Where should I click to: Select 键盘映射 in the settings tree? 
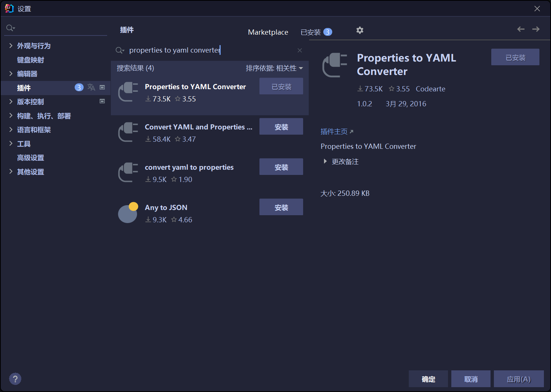(31, 60)
